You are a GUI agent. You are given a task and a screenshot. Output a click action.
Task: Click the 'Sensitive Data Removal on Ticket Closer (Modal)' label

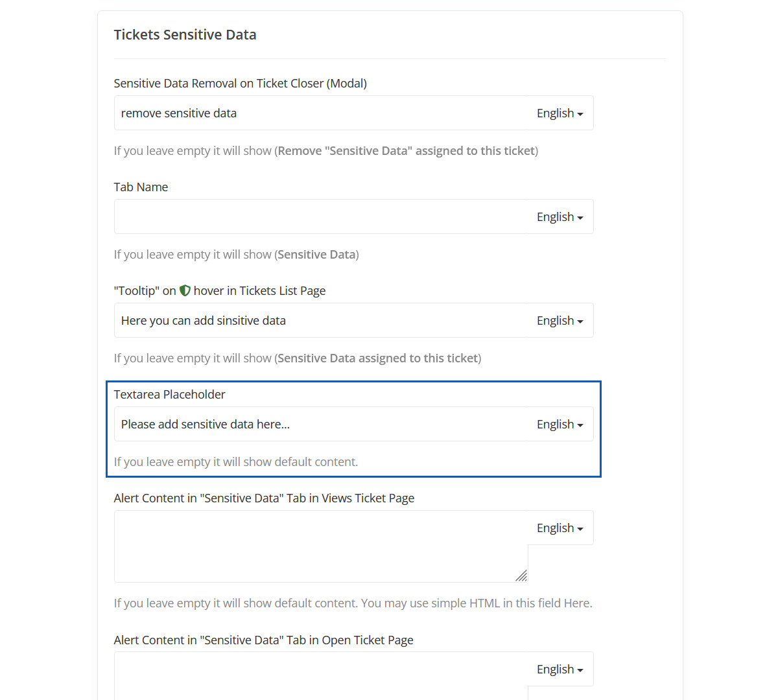tap(241, 84)
